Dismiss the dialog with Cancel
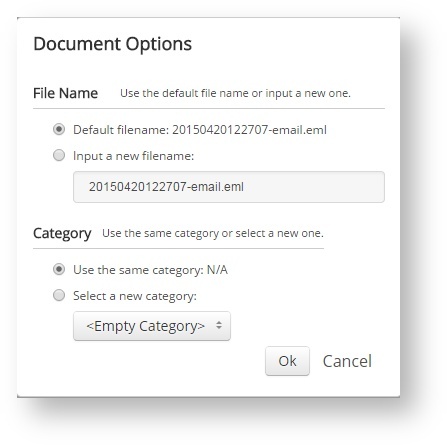 347,361
